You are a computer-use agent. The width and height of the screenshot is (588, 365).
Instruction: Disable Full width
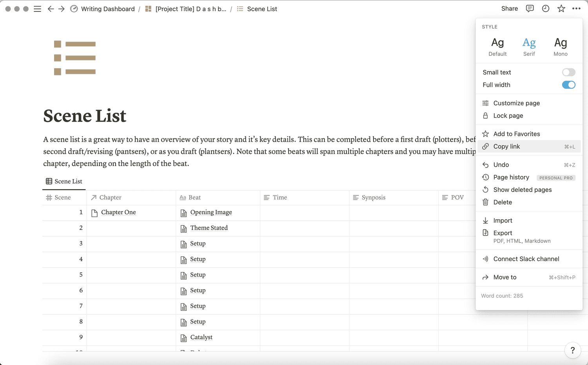point(568,85)
